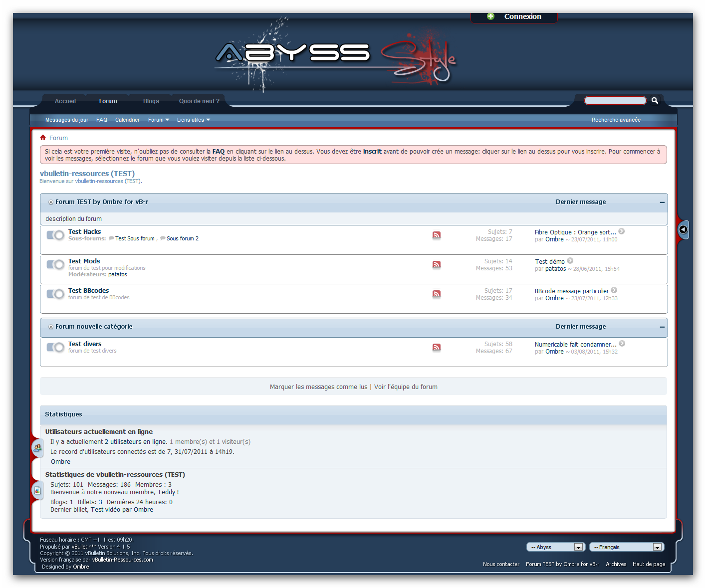Screen dimensions: 706x588
Task: Open Fibre Optique : Orange sort... thread
Action: click(x=575, y=232)
